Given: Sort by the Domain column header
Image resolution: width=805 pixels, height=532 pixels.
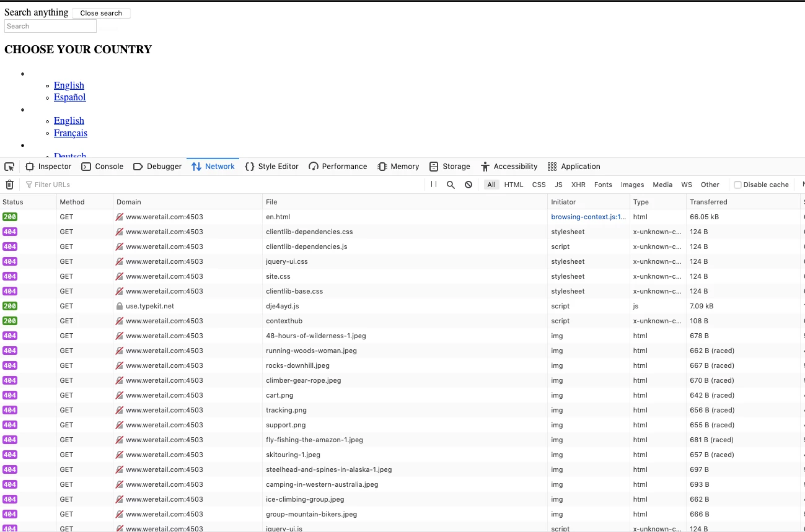Looking at the screenshot, I should (188, 202).
